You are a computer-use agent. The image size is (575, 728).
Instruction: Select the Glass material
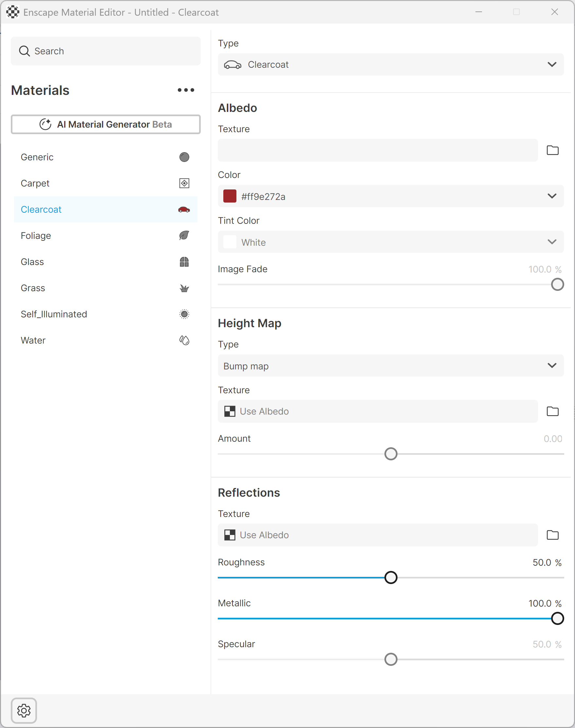(x=105, y=262)
